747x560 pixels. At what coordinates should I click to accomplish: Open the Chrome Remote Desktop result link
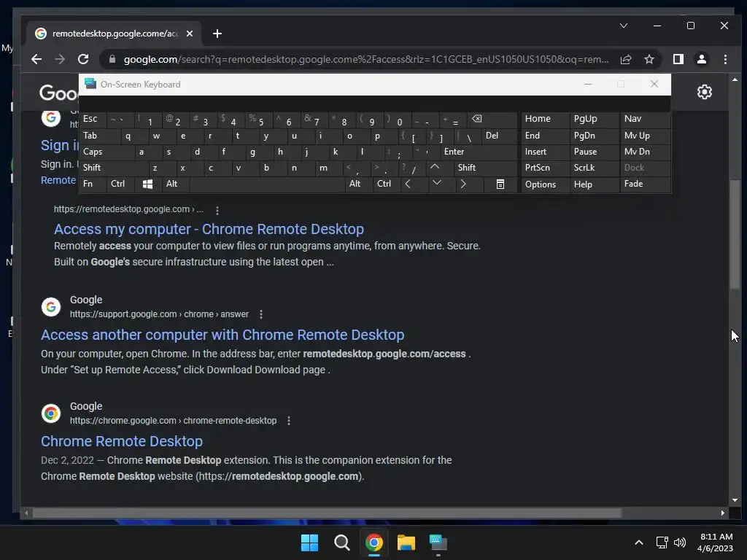[x=122, y=441]
